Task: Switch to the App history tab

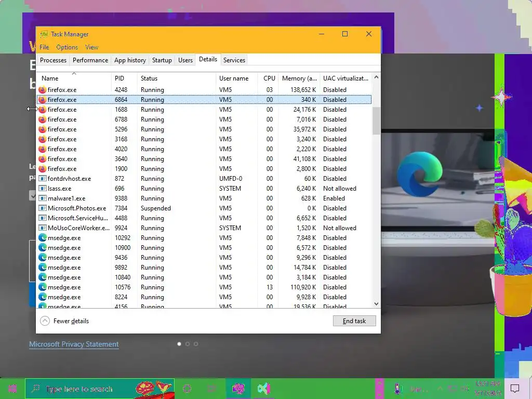Action: tap(130, 60)
